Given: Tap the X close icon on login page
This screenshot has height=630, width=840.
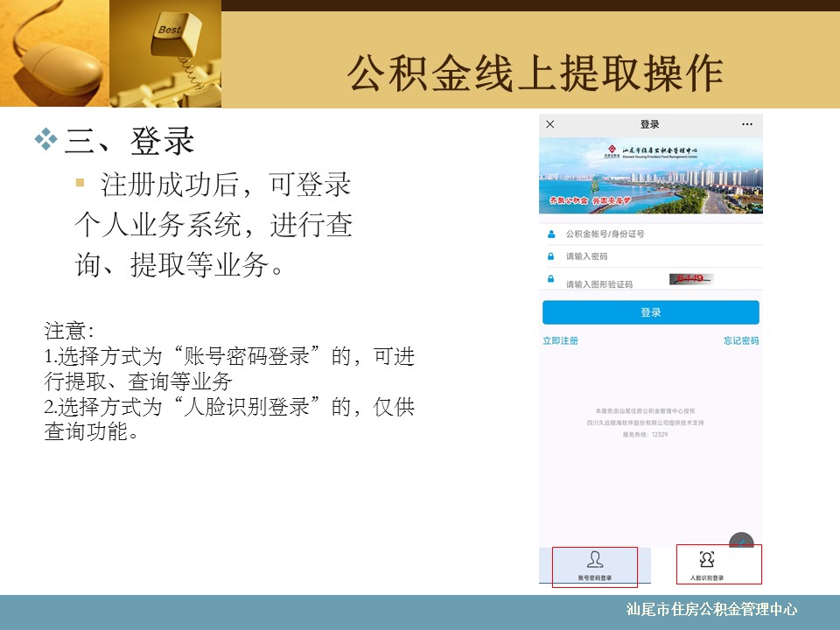Looking at the screenshot, I should [x=549, y=124].
